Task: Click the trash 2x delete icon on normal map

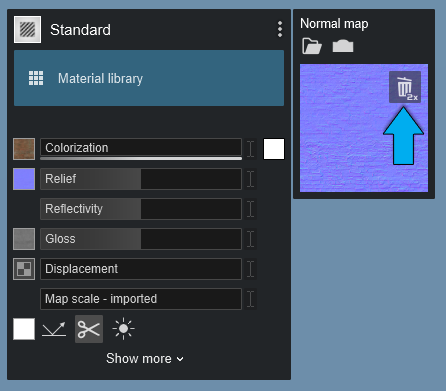Action: [x=405, y=87]
